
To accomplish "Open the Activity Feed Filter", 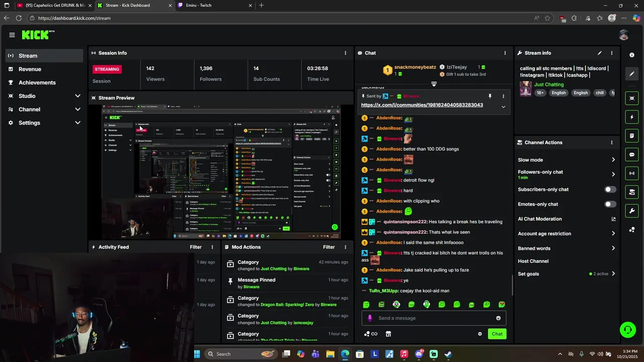I will [196, 247].
